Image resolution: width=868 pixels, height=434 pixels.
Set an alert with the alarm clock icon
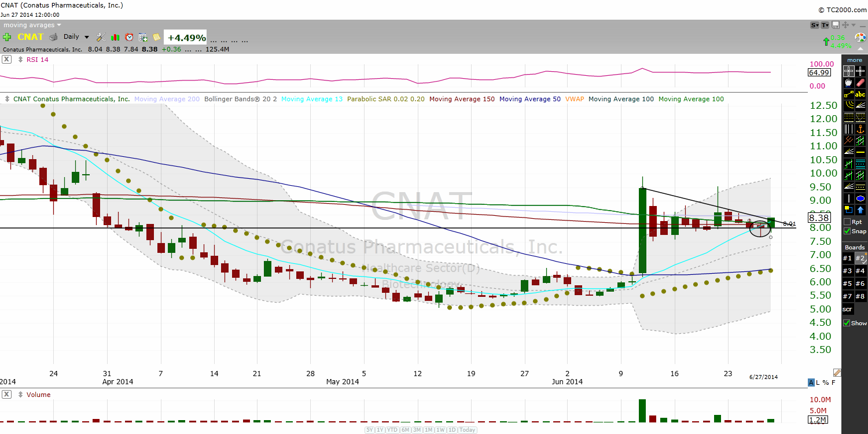(129, 36)
